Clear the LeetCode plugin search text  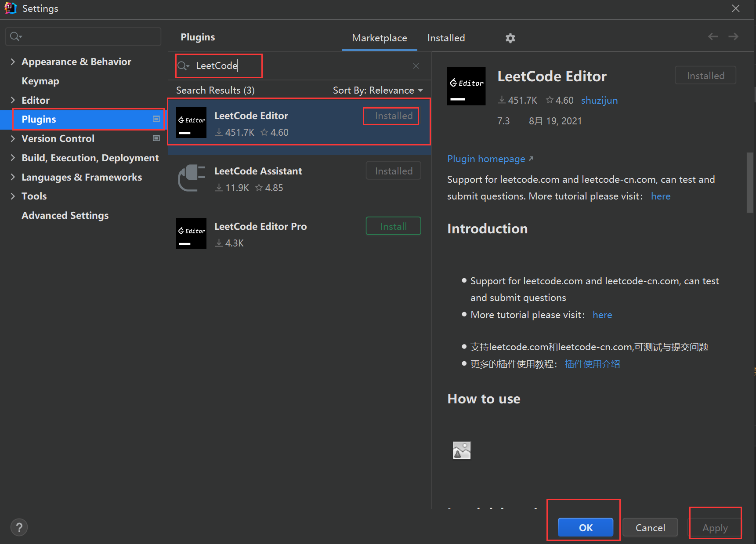click(x=416, y=66)
